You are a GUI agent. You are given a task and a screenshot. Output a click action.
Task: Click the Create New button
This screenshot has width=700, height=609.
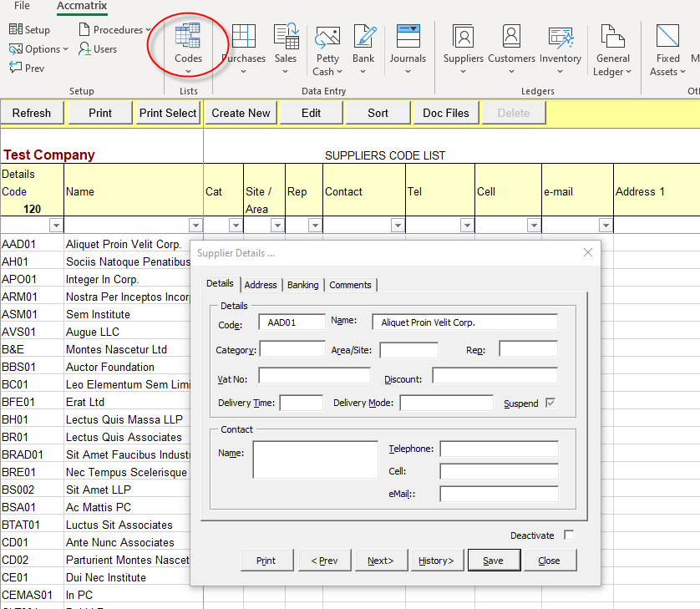241,113
